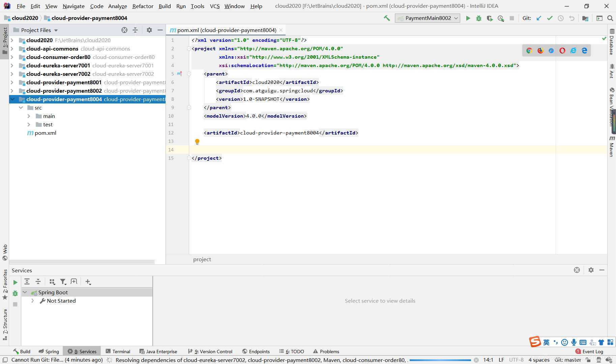Click Group By icon in Services toolbar

(52, 282)
